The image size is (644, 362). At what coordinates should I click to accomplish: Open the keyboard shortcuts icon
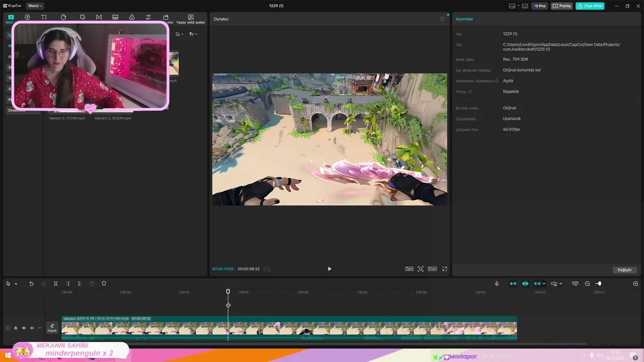point(525,6)
